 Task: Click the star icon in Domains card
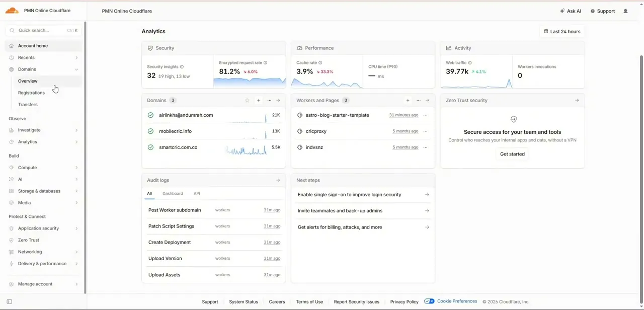click(x=247, y=100)
